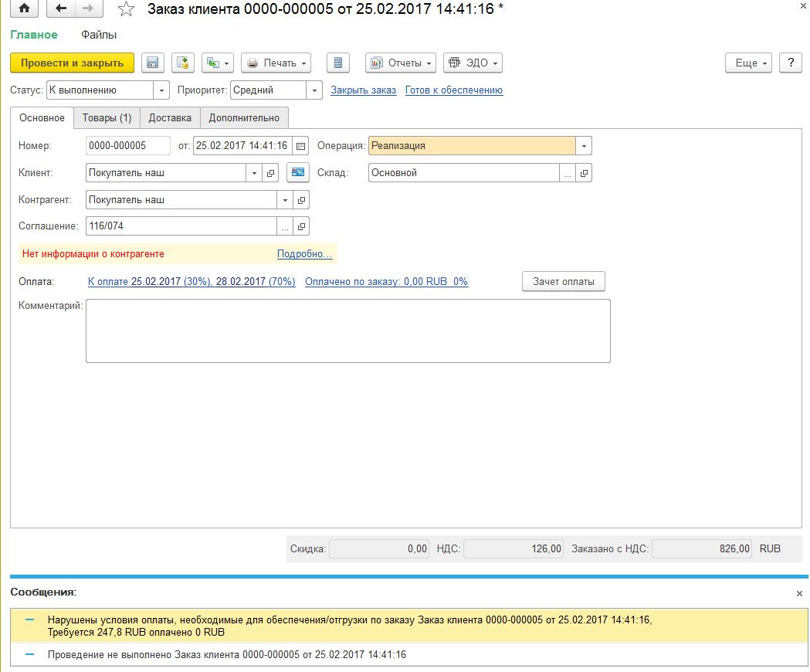
Task: Click the question mark help button
Action: coord(790,63)
